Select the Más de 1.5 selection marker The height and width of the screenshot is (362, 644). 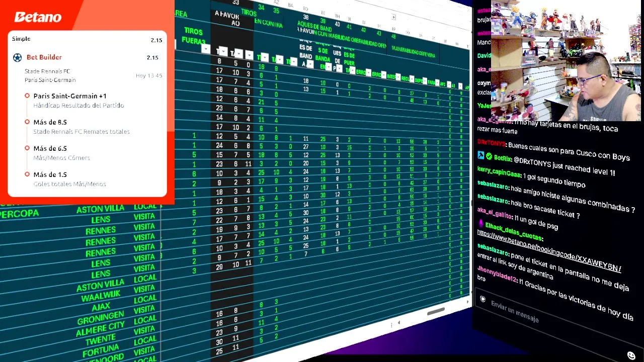click(x=27, y=174)
